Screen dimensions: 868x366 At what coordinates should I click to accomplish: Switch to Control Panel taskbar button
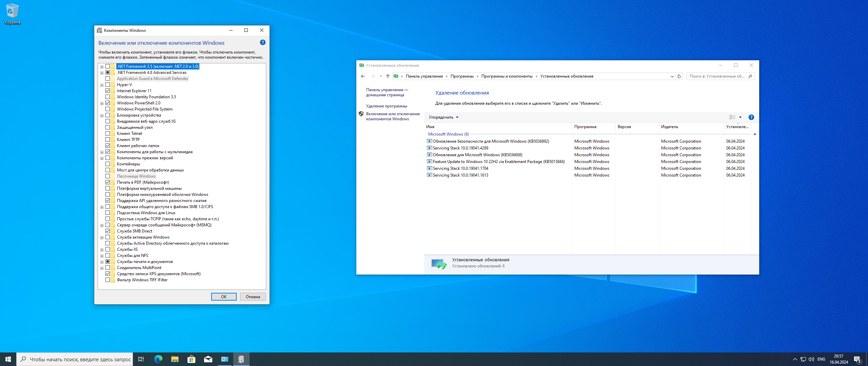pos(225,359)
